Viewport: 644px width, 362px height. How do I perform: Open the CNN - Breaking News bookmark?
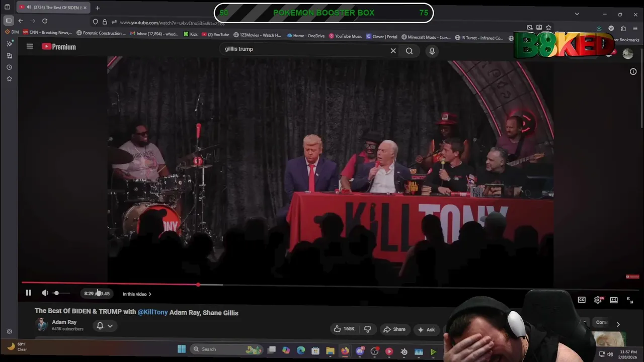pyautogui.click(x=47, y=32)
